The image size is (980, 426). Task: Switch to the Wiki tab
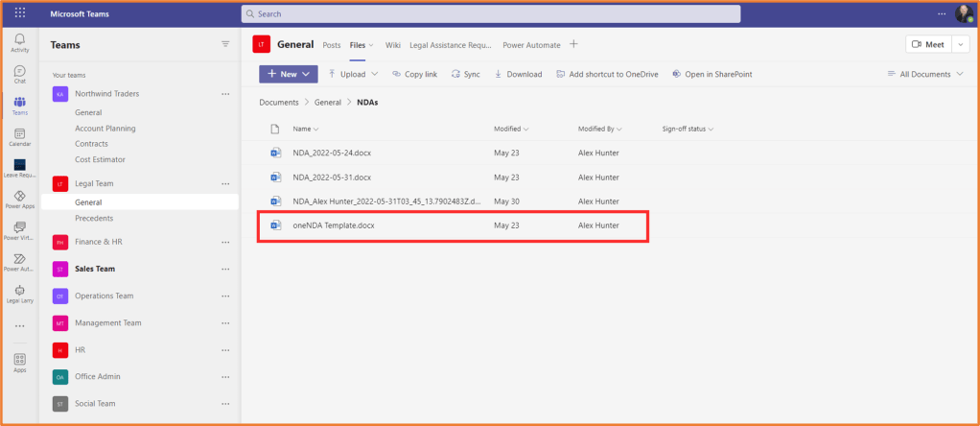pos(392,44)
